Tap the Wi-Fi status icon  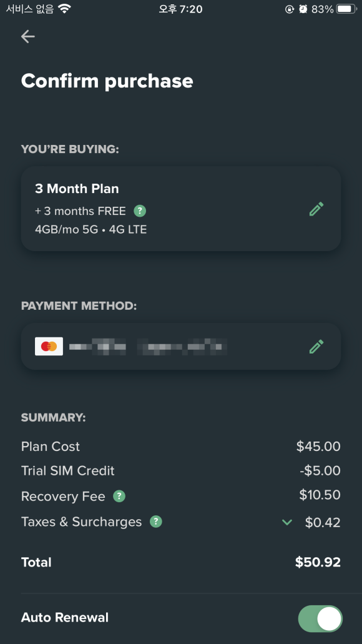[65, 9]
